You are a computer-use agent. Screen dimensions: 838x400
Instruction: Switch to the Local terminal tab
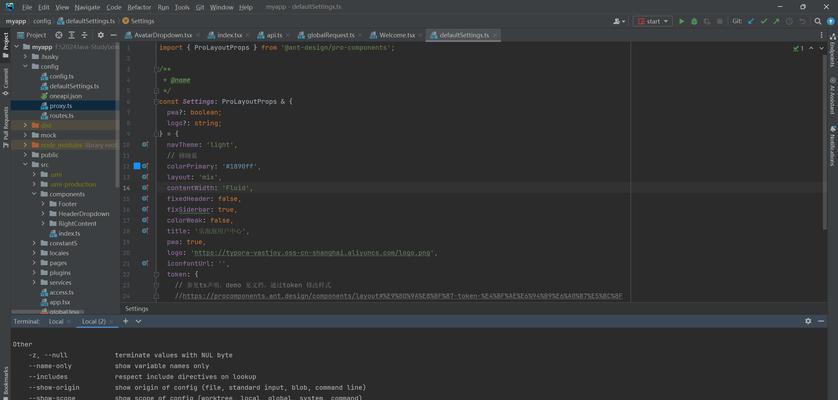pyautogui.click(x=56, y=321)
